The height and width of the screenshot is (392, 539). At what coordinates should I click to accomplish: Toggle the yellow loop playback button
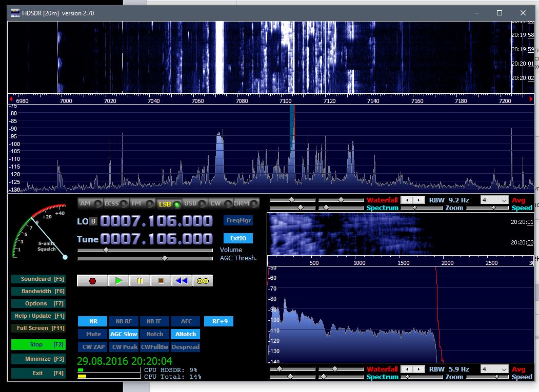tap(203, 281)
